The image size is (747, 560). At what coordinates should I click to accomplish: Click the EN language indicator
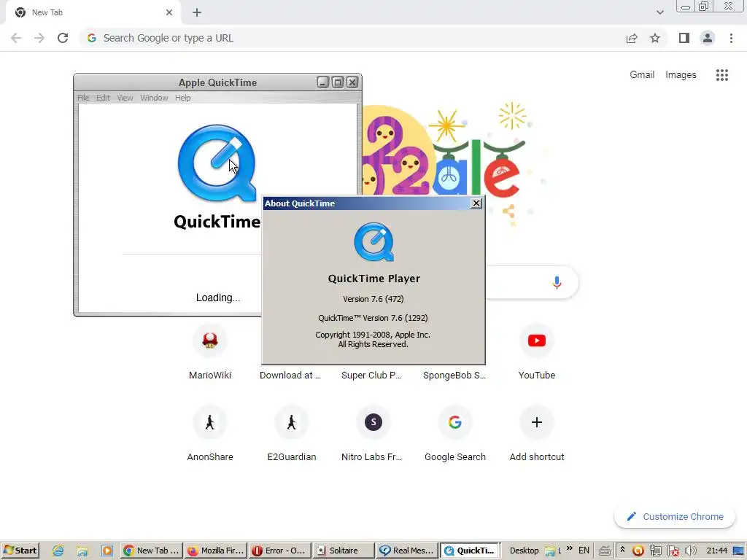click(584, 551)
